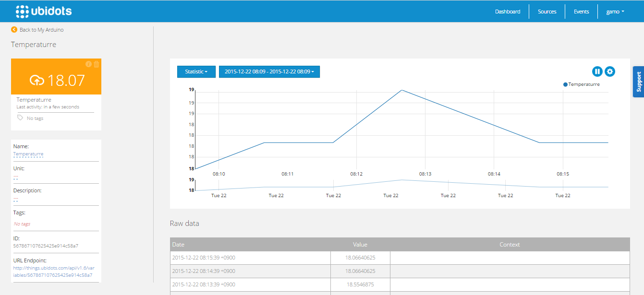Toggle the Temperaturre legend series dot

tap(565, 84)
